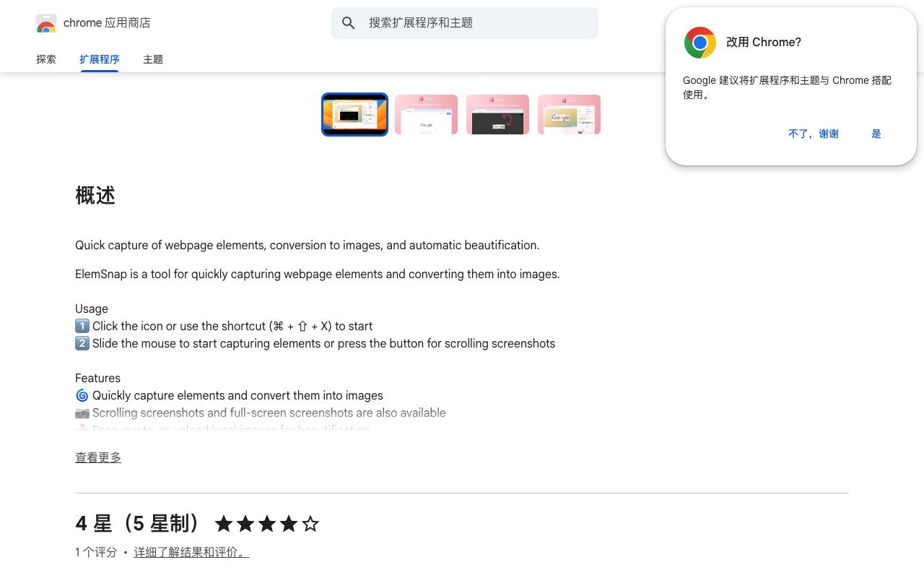This screenshot has height=578, width=924.
Task: Click the empty fifth rating star
Action: (x=310, y=524)
